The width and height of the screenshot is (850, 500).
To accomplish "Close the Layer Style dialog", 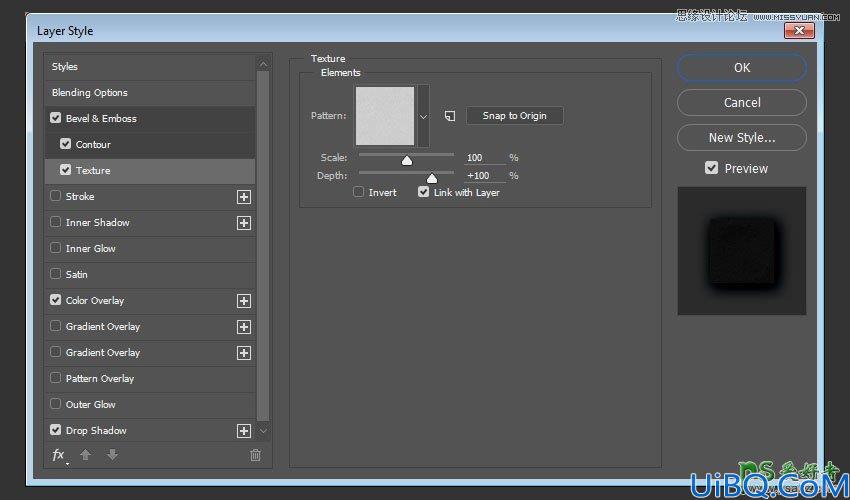I will coord(799,31).
